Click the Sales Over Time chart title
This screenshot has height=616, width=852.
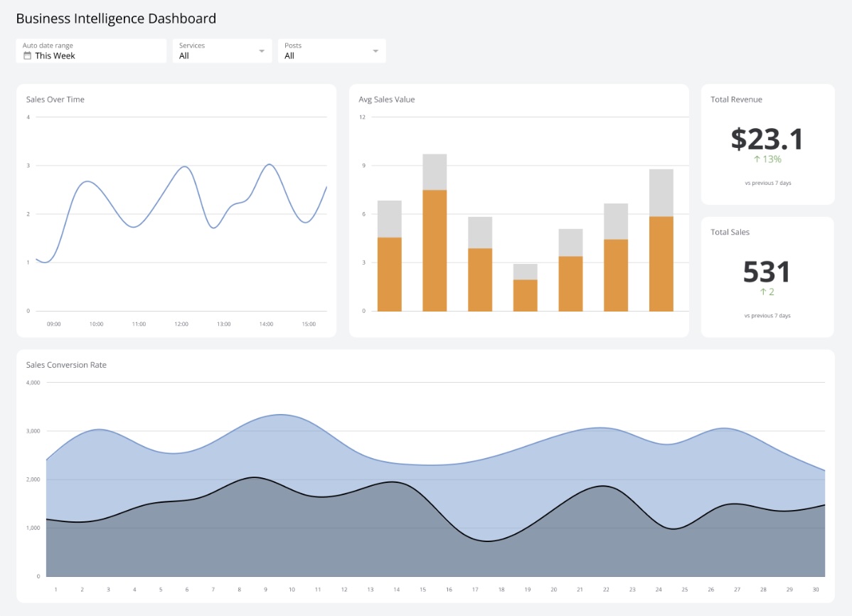click(x=55, y=99)
